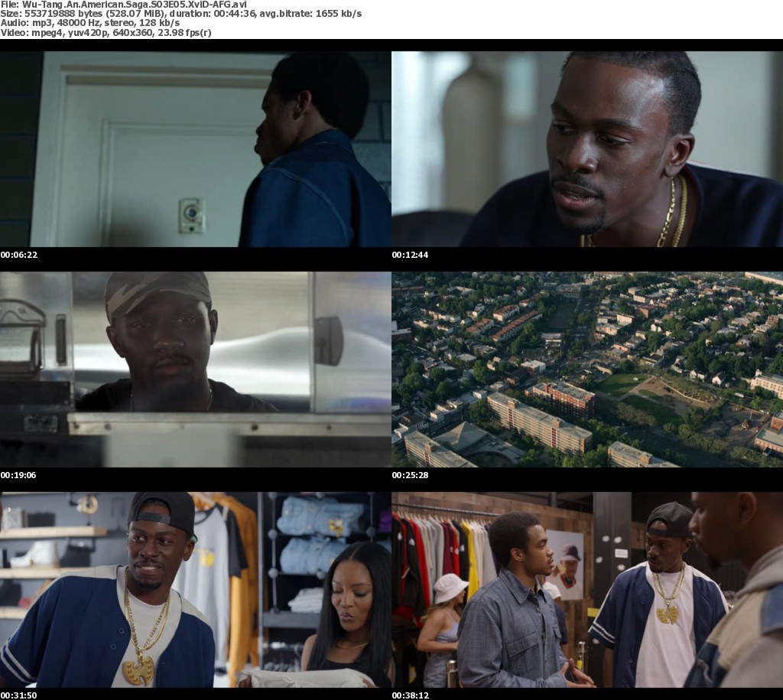The height and width of the screenshot is (700, 783).
Task: Click the Video mpeg4 info line
Action: click(106, 33)
